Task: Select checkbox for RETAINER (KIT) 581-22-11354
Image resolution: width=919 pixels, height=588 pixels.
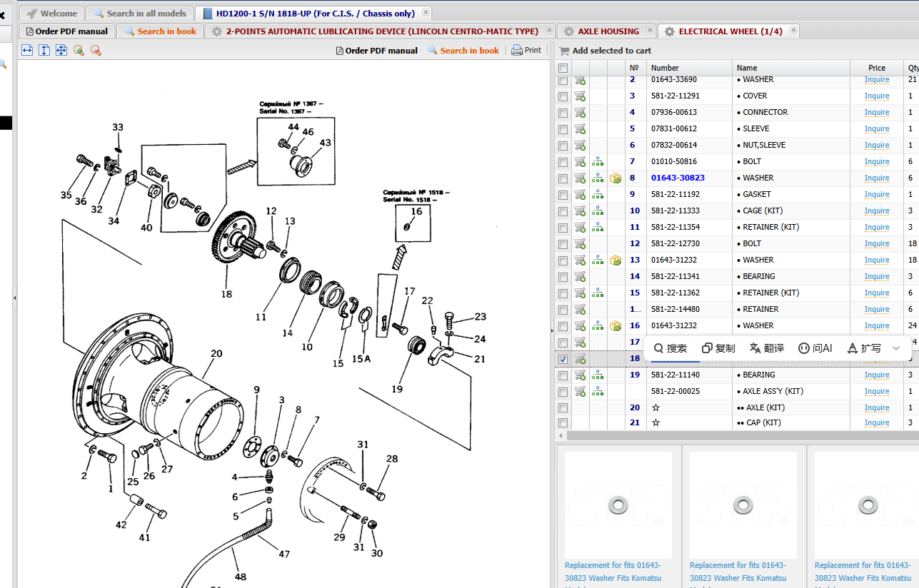Action: point(563,228)
